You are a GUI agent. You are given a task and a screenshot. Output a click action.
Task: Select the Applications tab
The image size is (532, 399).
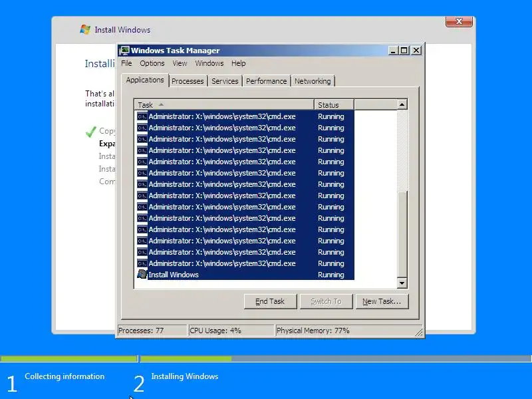coord(145,80)
